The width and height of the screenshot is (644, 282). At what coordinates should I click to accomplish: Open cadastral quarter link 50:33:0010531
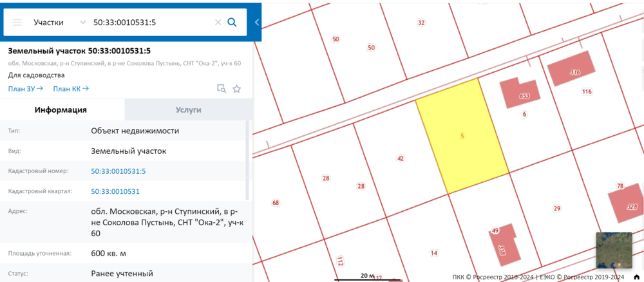point(115,191)
